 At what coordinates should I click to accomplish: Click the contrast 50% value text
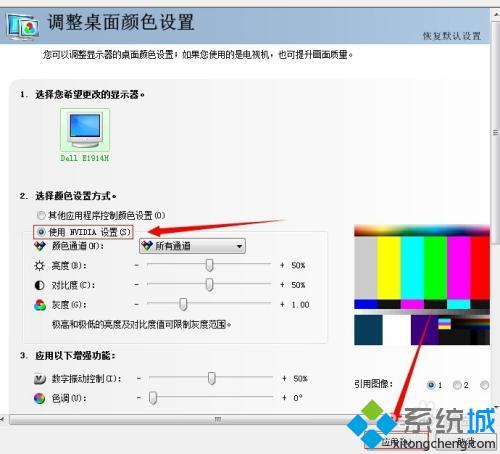click(298, 285)
